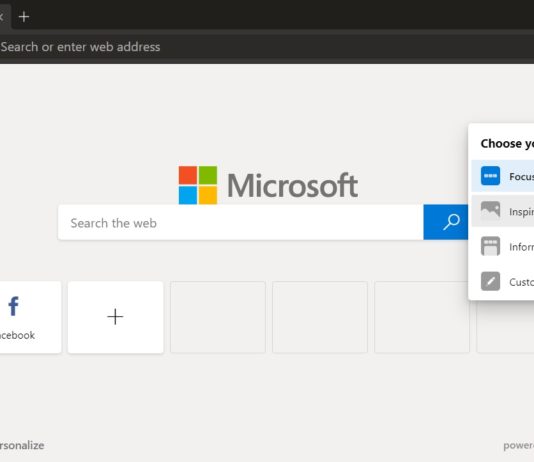The height and width of the screenshot is (462, 534).
Task: Select the Focused page layout option
Action: tap(503, 176)
